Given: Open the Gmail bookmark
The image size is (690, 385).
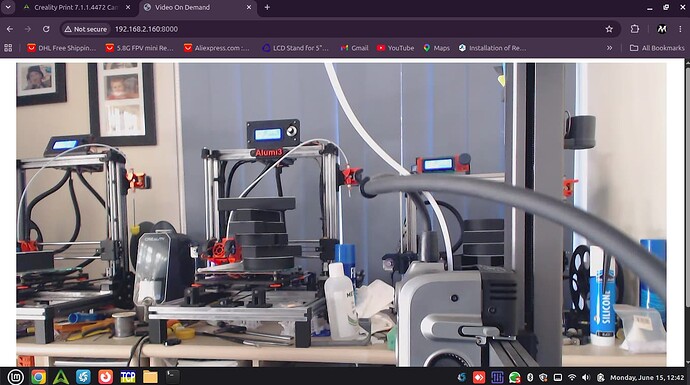Looking at the screenshot, I should click(354, 48).
